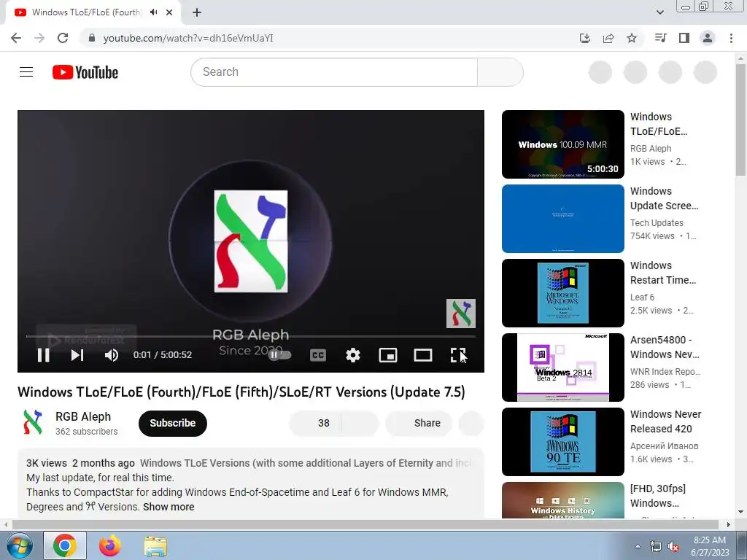Enable miniplayer mode icon
Image resolution: width=747 pixels, height=560 pixels.
(x=388, y=355)
